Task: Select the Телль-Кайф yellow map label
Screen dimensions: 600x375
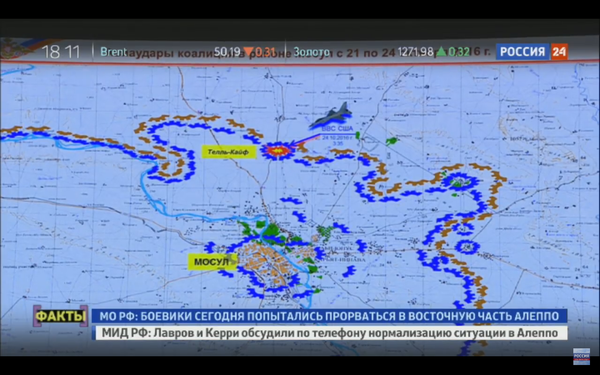Action: coord(228,152)
